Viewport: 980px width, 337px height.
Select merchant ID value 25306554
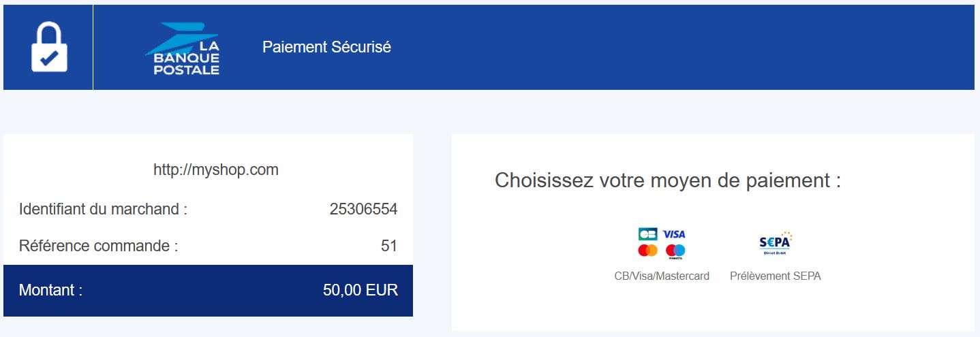pos(363,209)
